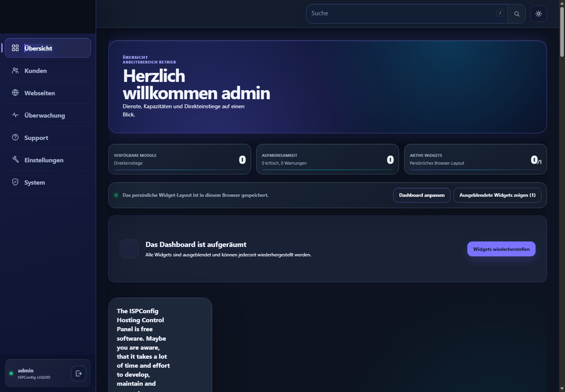Image resolution: width=565 pixels, height=392 pixels.
Task: Click the Aufmerksamkeit stat card
Action: point(328,159)
